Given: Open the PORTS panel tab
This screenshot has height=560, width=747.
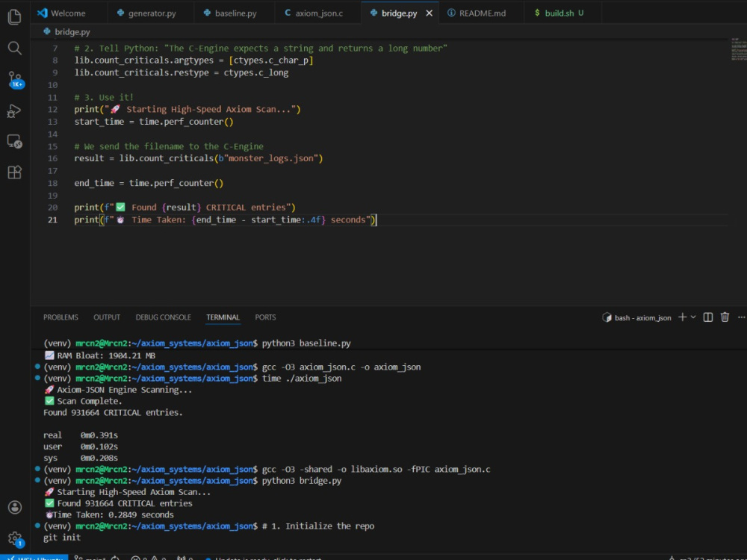Looking at the screenshot, I should [x=265, y=317].
